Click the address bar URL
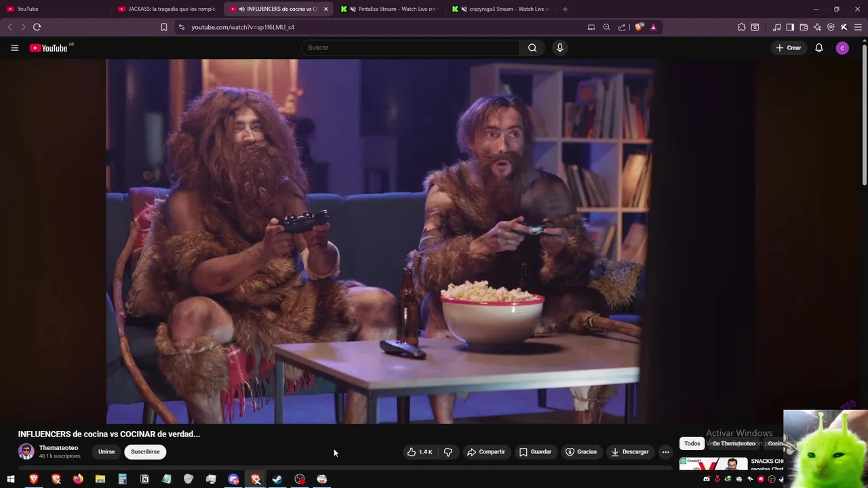 coord(243,27)
